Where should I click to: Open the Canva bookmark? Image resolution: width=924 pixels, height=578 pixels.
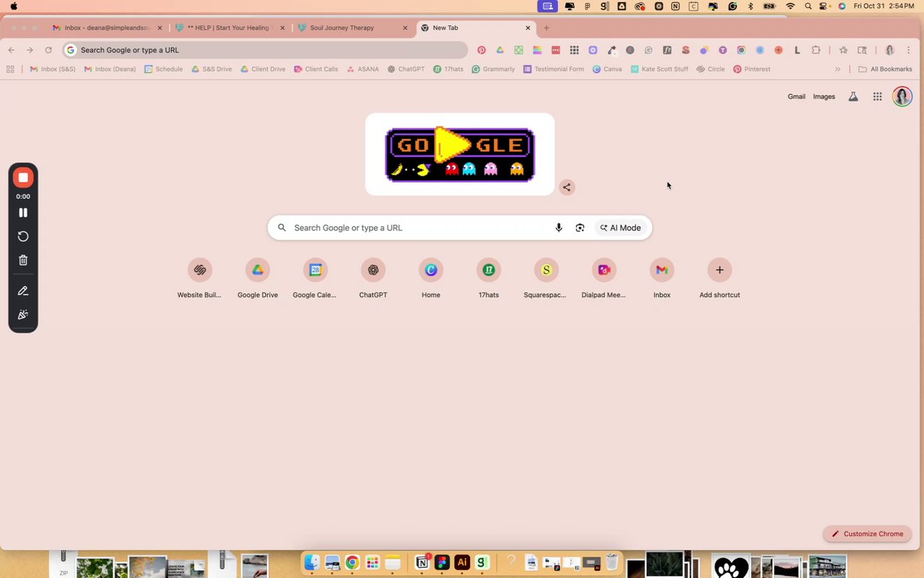606,69
